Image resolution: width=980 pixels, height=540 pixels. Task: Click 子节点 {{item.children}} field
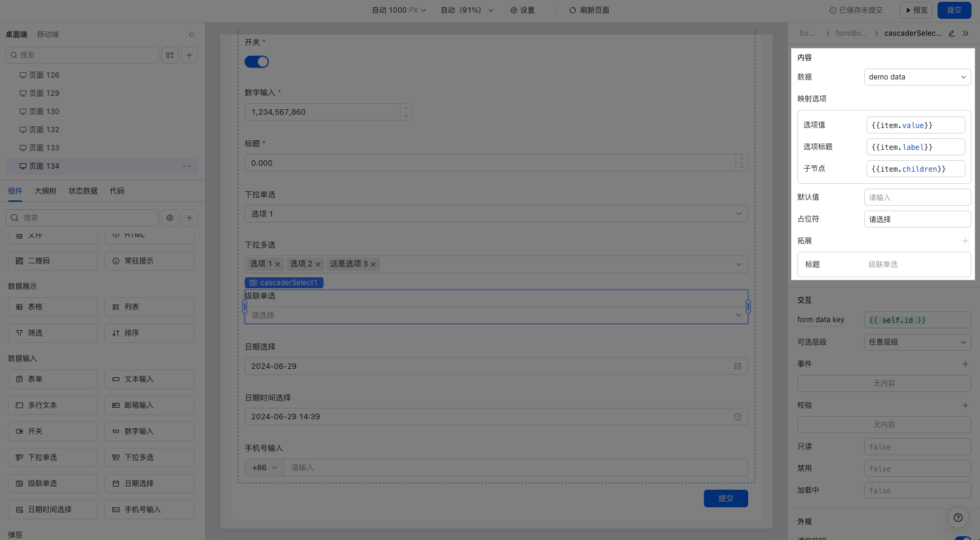click(x=916, y=169)
